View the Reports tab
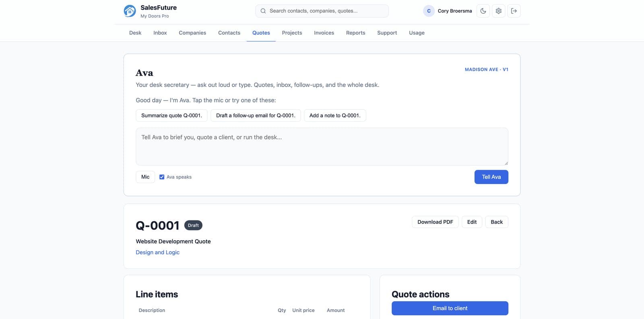This screenshot has height=319, width=644. pos(355,33)
